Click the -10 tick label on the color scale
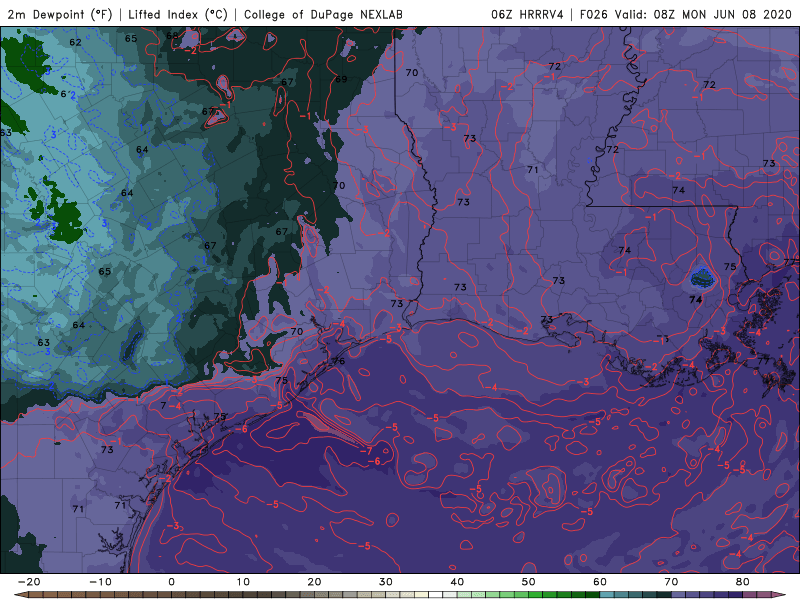This screenshot has width=800, height=600. [x=100, y=582]
